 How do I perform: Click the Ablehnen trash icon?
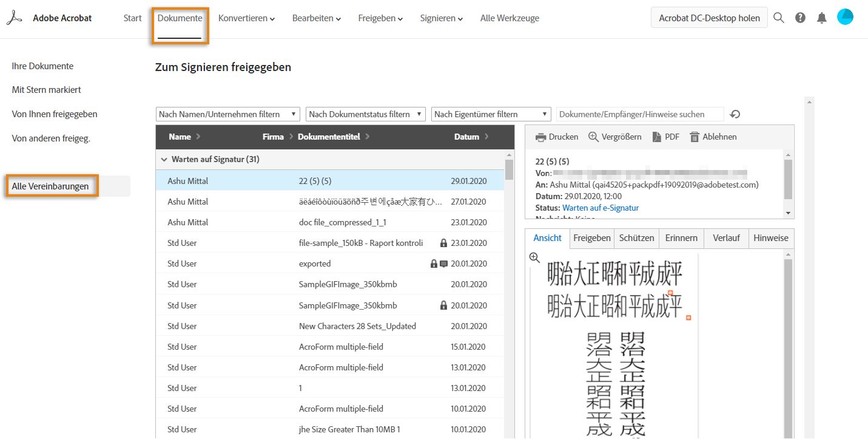coord(695,137)
